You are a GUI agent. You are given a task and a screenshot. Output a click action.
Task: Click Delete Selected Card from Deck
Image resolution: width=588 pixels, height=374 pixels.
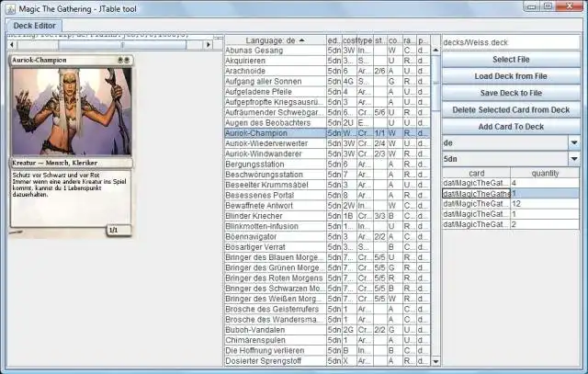coord(511,110)
